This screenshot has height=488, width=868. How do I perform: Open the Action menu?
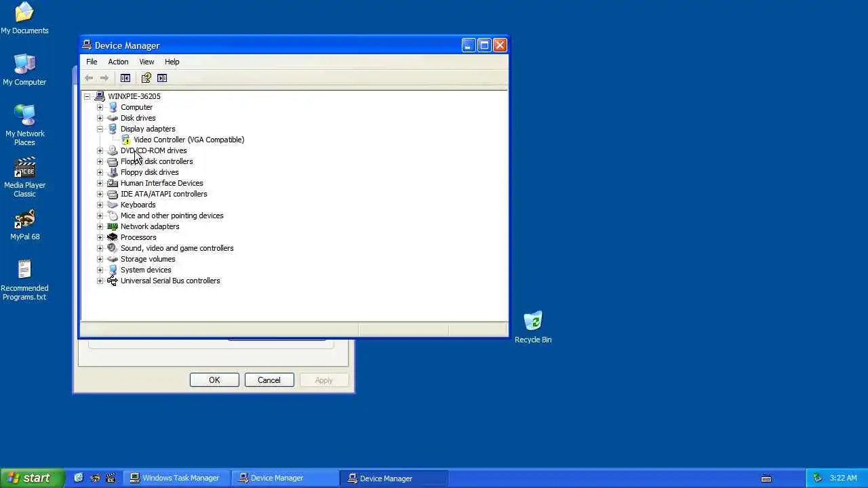pyautogui.click(x=118, y=62)
